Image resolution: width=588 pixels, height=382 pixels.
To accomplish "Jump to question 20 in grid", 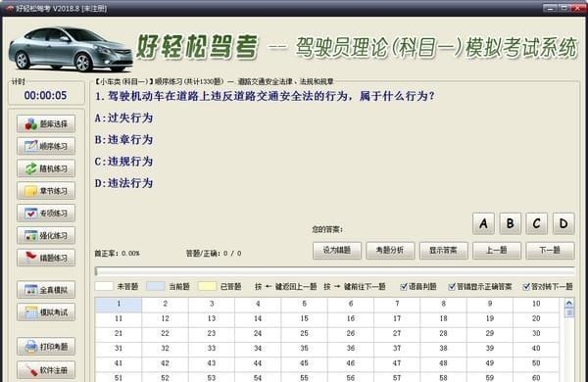I will [536, 319].
